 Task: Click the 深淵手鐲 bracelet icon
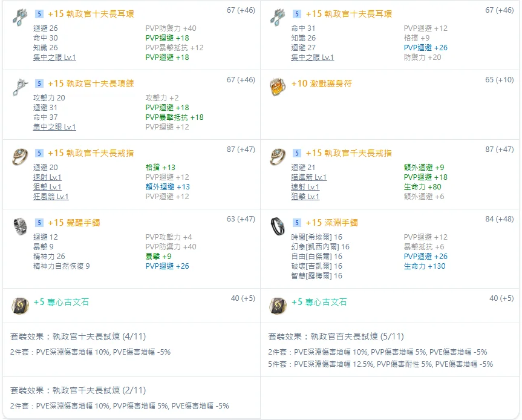pyautogui.click(x=278, y=226)
